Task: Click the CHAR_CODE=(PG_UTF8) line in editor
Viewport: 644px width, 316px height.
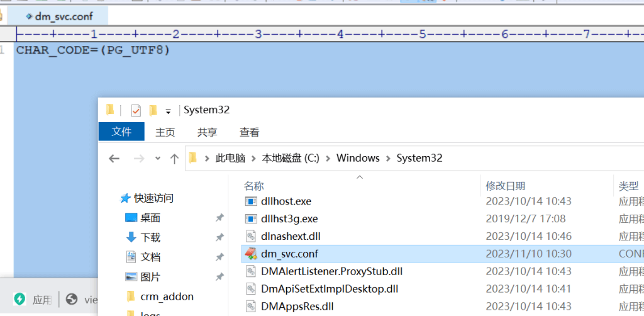Action: tap(93, 51)
